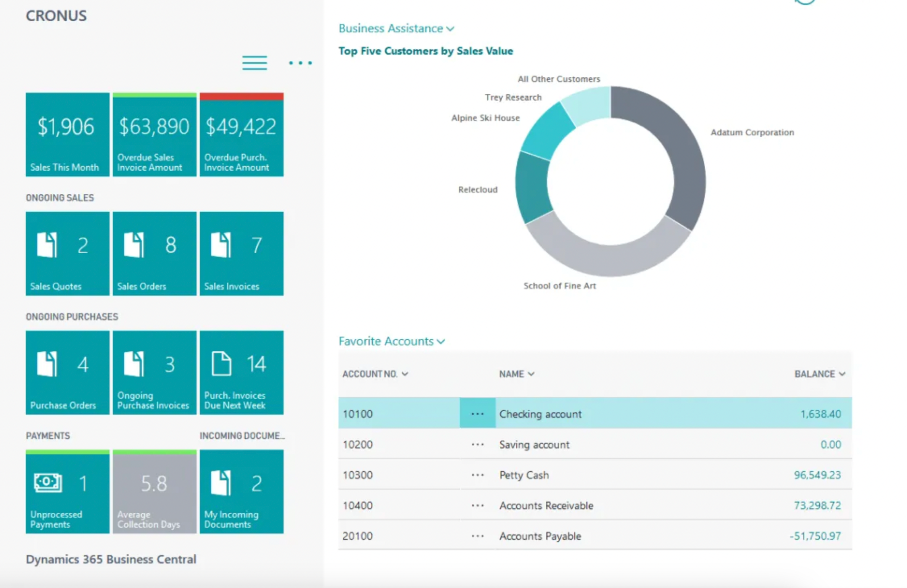Screen dimensions: 907x588
Task: Expand the Favorite Accounts dropdown
Action: (441, 341)
